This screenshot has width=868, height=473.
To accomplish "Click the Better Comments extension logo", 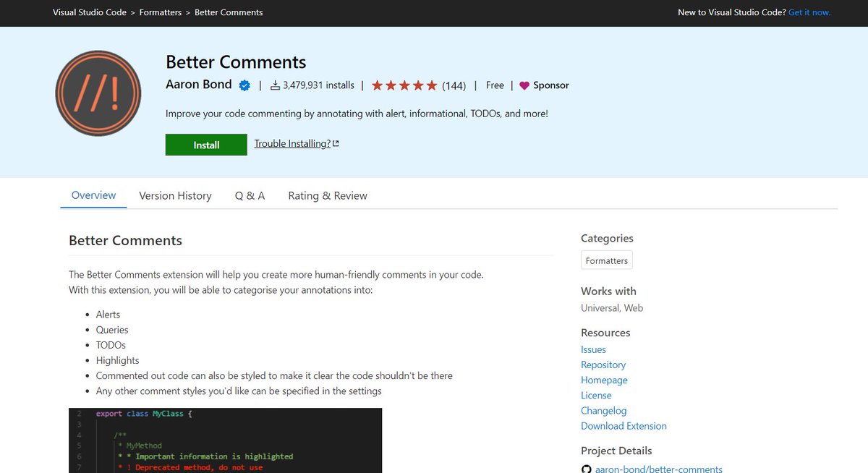I will click(98, 93).
